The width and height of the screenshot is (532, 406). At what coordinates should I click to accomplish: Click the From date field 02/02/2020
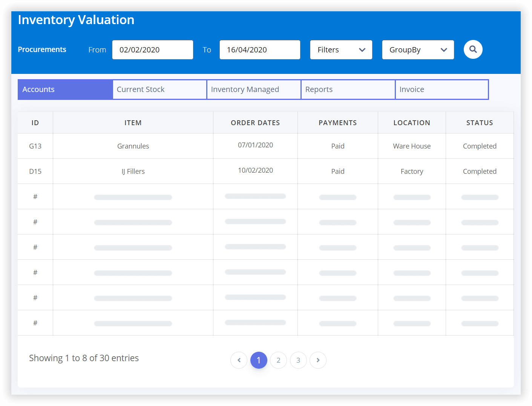(153, 50)
